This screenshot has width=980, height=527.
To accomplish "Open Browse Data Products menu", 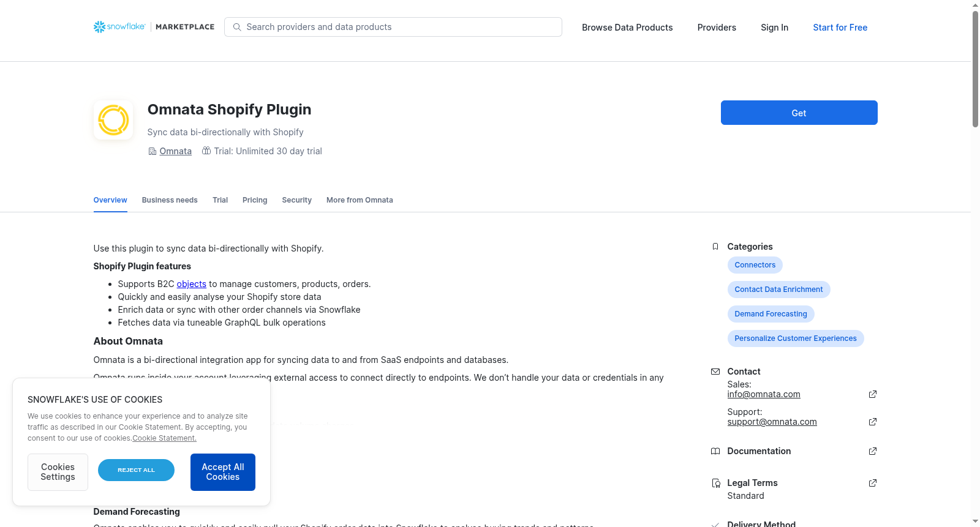I will pos(627,28).
